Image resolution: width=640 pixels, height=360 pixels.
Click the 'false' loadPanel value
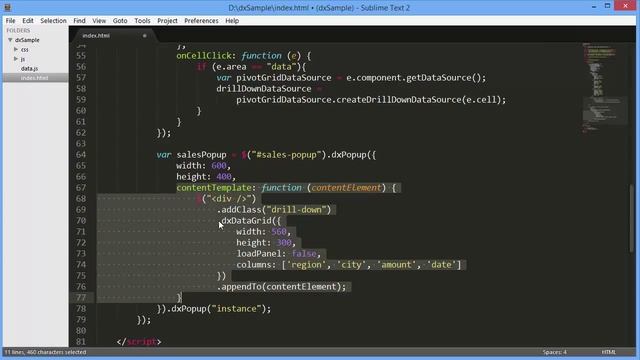pos(304,254)
